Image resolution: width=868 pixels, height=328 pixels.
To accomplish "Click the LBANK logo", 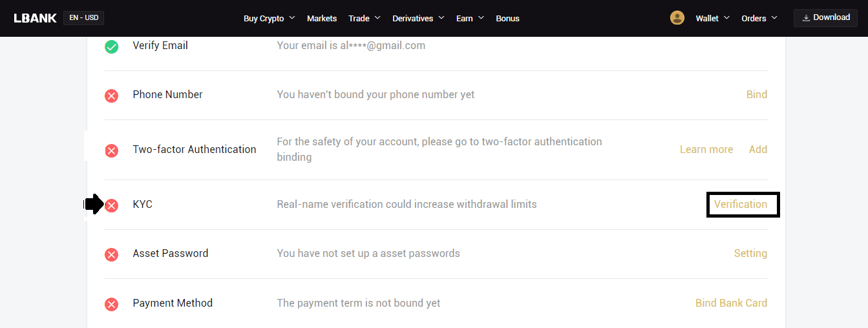I will click(x=35, y=18).
